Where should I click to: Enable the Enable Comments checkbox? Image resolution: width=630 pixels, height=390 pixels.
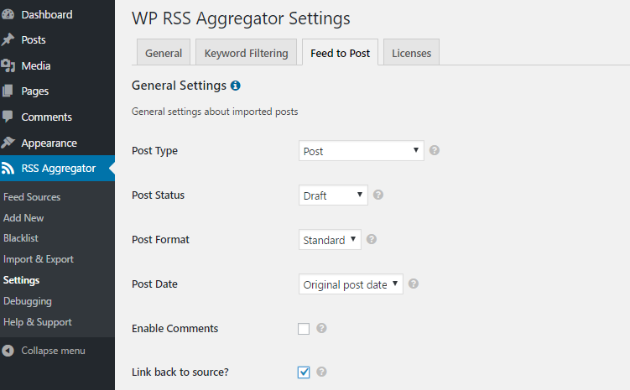[x=304, y=329]
